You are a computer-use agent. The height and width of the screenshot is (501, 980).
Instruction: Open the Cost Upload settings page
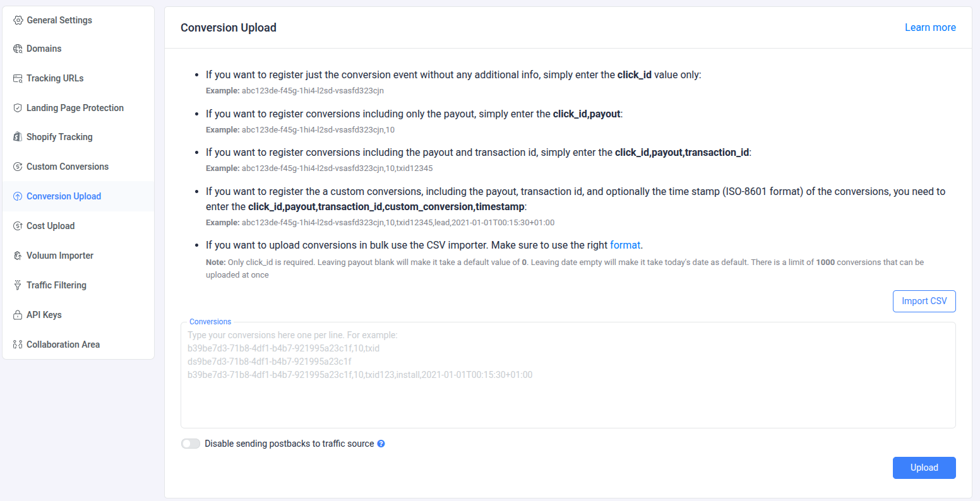(51, 226)
